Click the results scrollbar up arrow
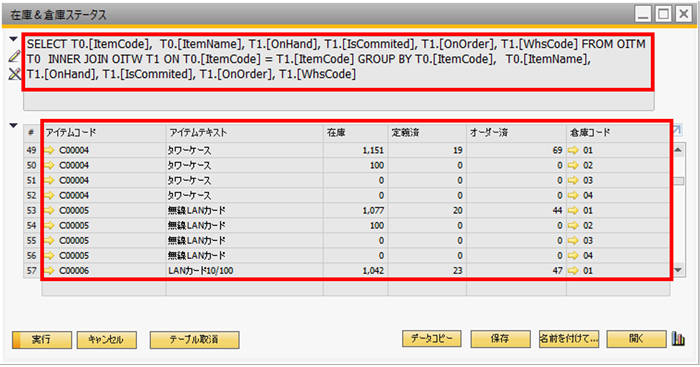The width and height of the screenshot is (700, 367). click(x=678, y=150)
